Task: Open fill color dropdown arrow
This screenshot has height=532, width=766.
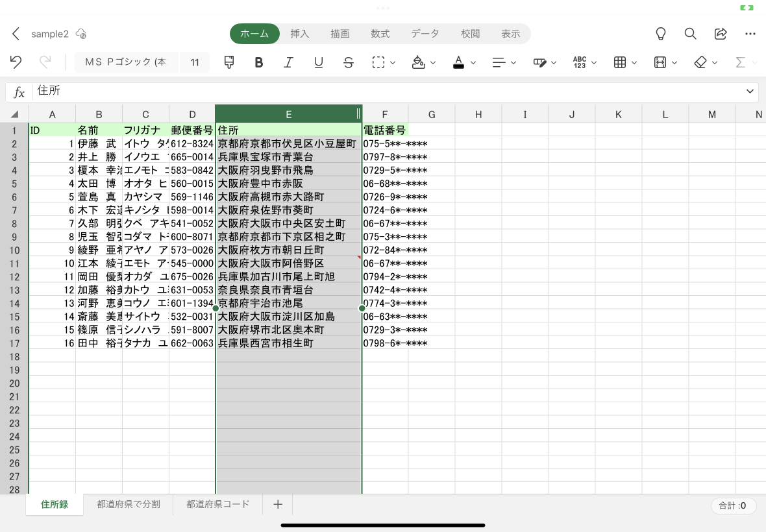Action: pyautogui.click(x=433, y=62)
